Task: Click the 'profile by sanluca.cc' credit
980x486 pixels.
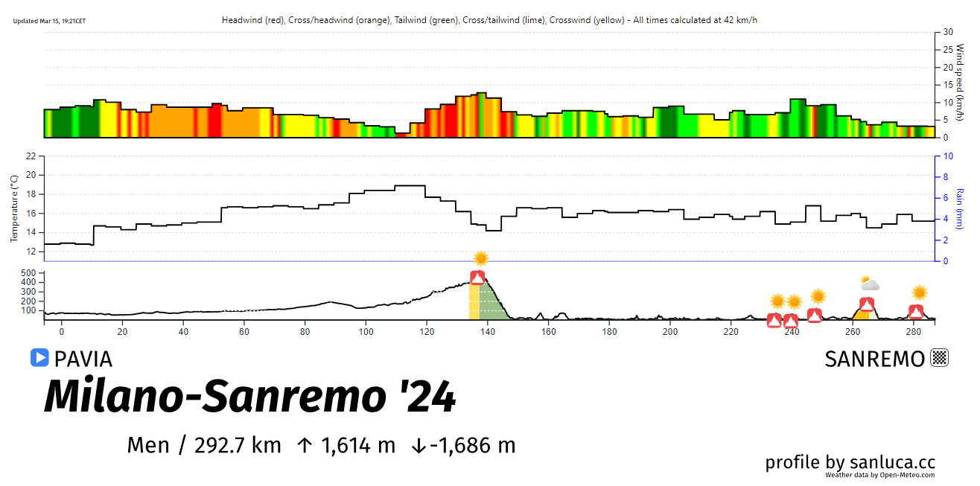Action: 850,462
